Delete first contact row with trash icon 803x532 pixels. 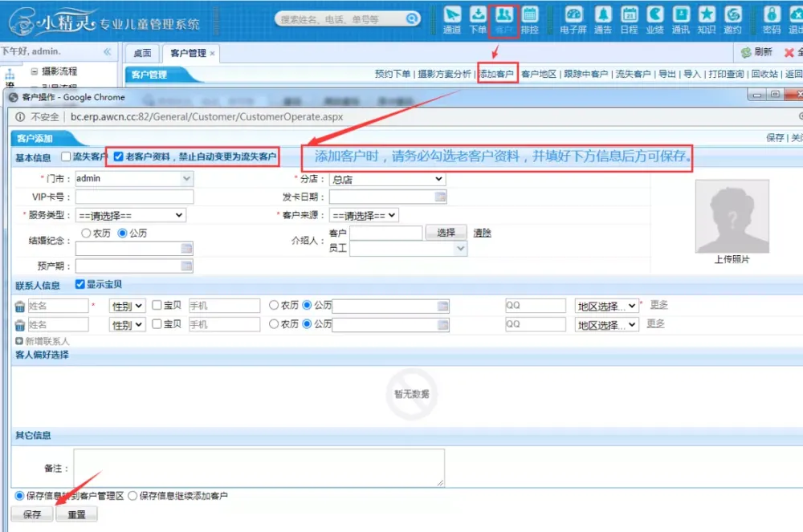tap(20, 306)
